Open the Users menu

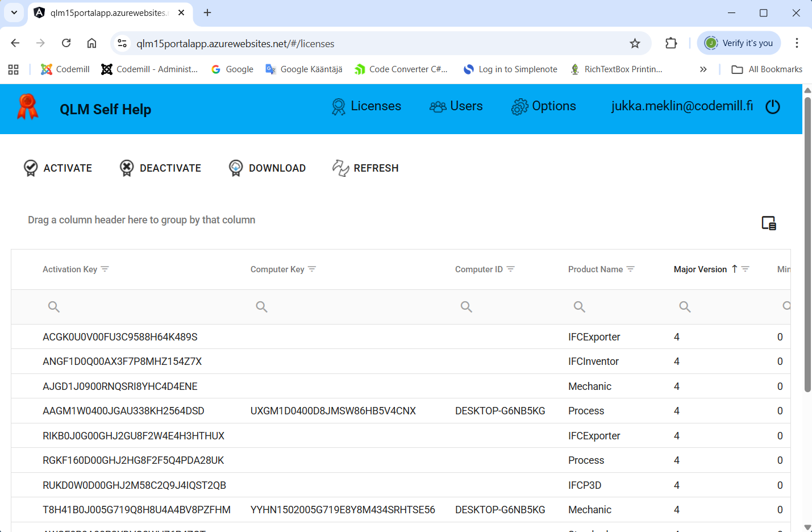(456, 106)
